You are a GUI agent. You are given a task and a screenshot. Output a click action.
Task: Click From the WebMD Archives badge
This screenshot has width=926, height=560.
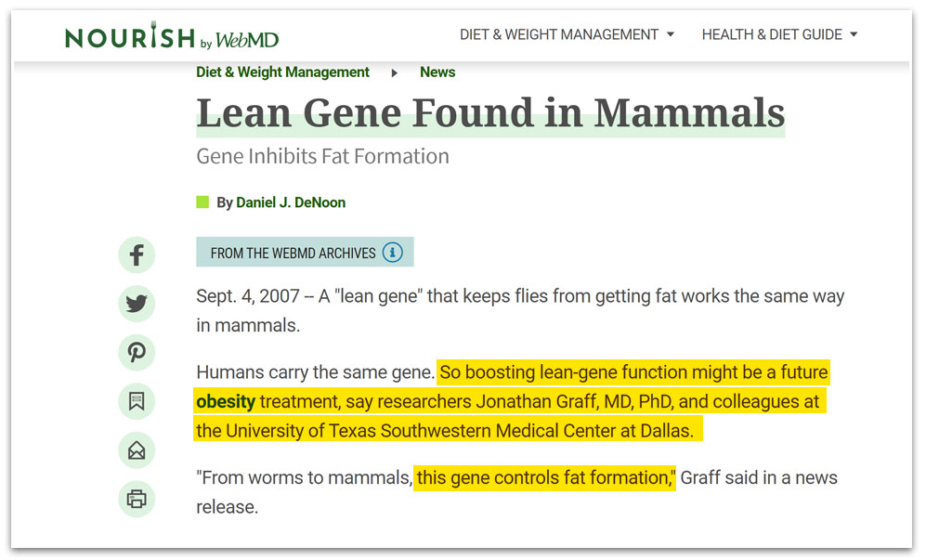(x=293, y=253)
